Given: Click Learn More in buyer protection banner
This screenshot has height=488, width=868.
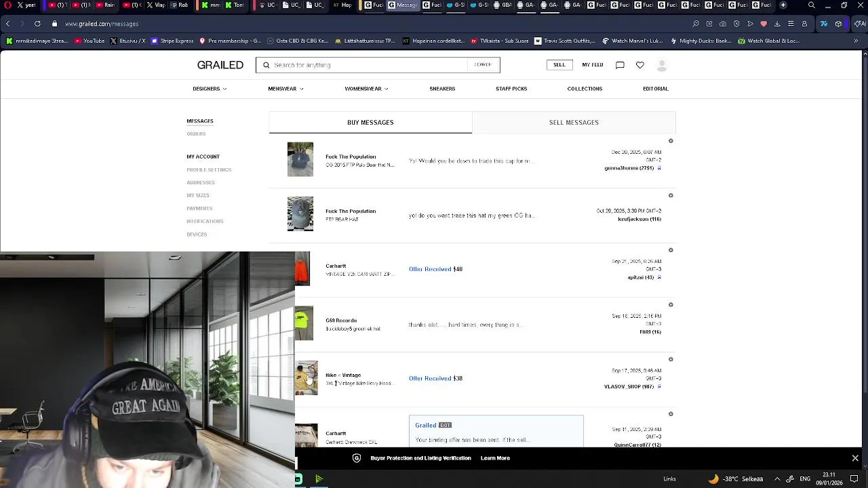Looking at the screenshot, I should coord(495,458).
